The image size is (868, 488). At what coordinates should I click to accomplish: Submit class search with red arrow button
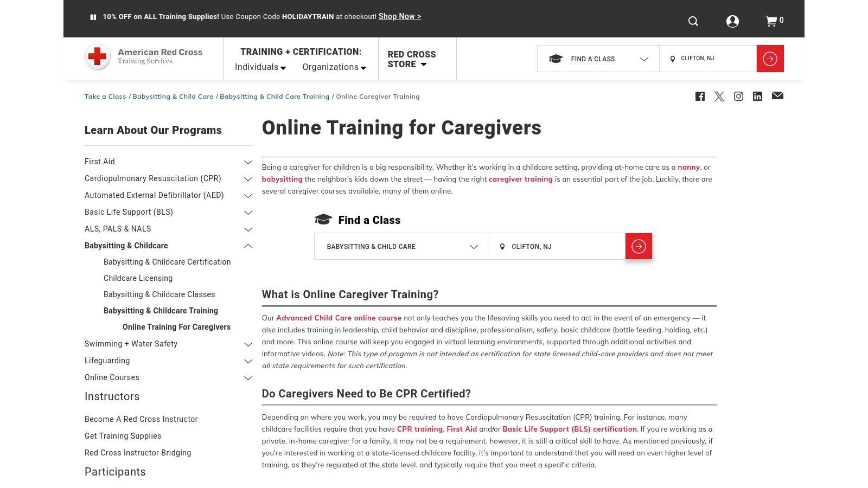point(639,246)
